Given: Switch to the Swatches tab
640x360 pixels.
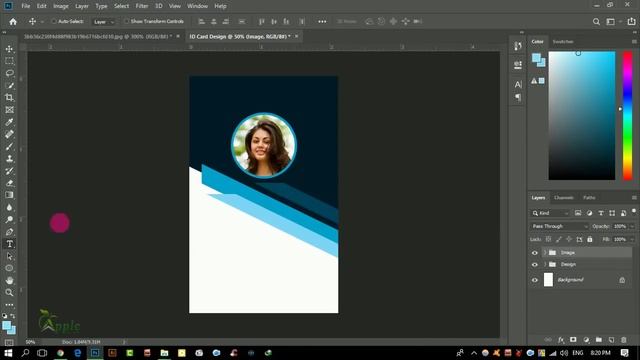Looking at the screenshot, I should [x=563, y=42].
